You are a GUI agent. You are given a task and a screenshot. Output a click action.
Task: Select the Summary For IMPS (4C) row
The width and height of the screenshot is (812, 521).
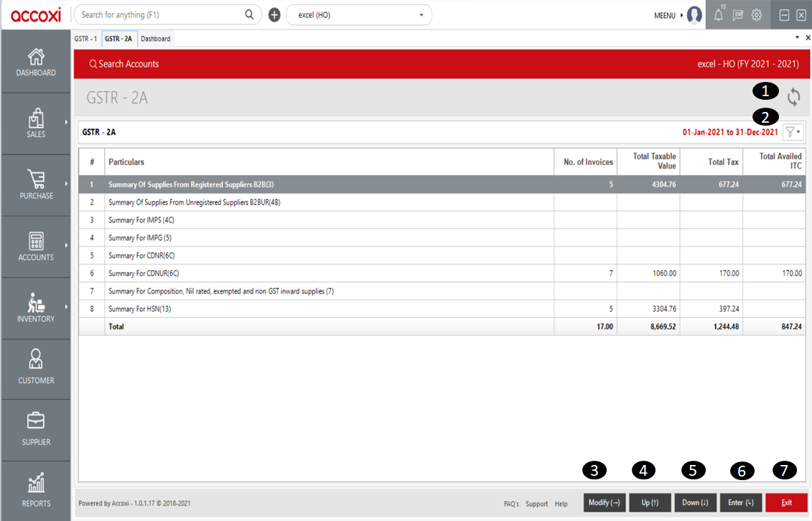click(x=442, y=220)
